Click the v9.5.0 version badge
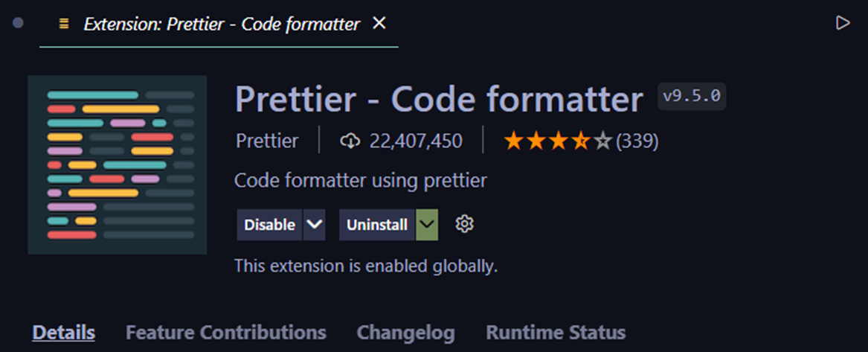This screenshot has width=868, height=352. pos(692,97)
